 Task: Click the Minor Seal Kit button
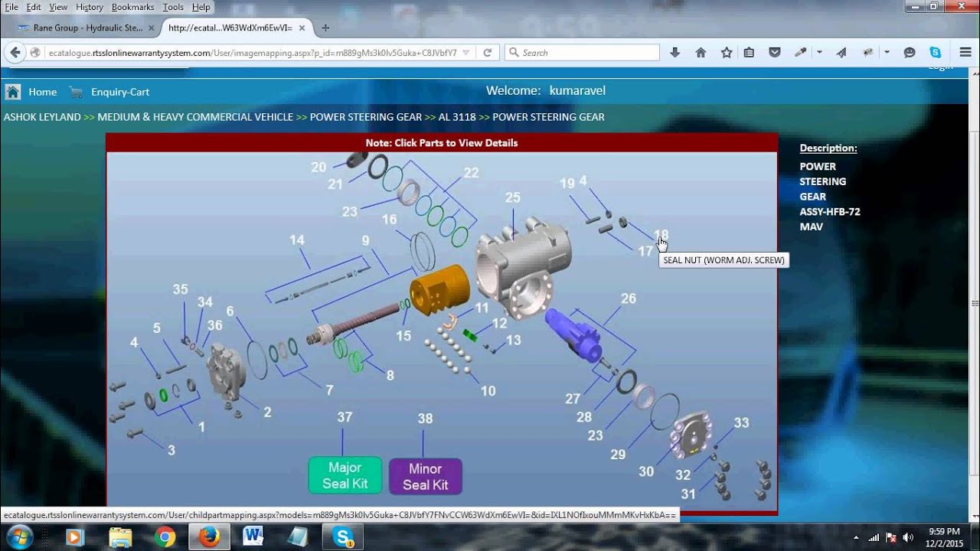click(x=425, y=476)
